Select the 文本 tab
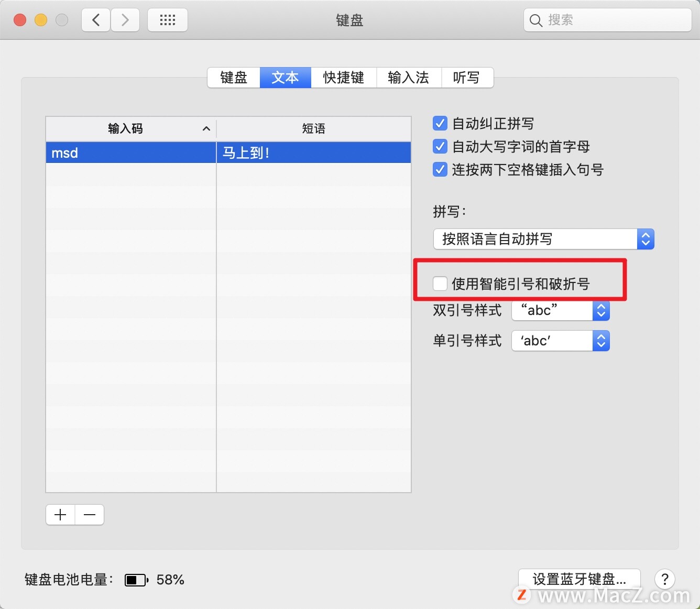 coord(286,78)
